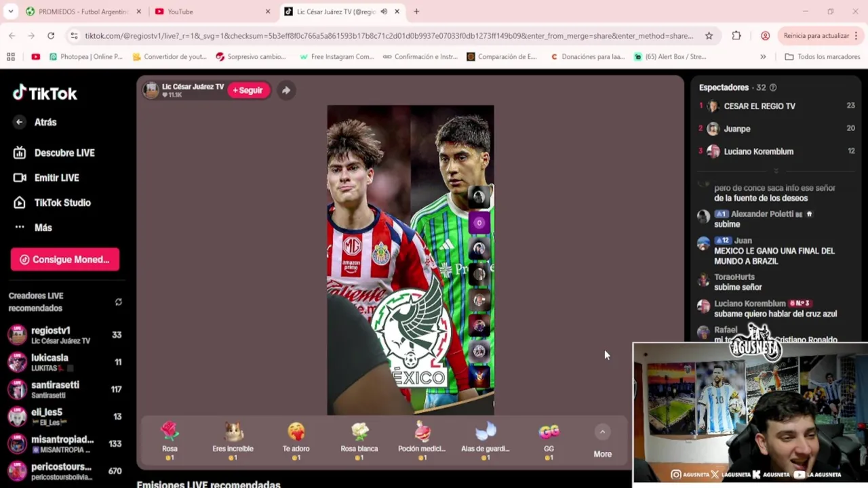Open a new browser tab
Screen dimensions: 868x488
[x=416, y=12]
